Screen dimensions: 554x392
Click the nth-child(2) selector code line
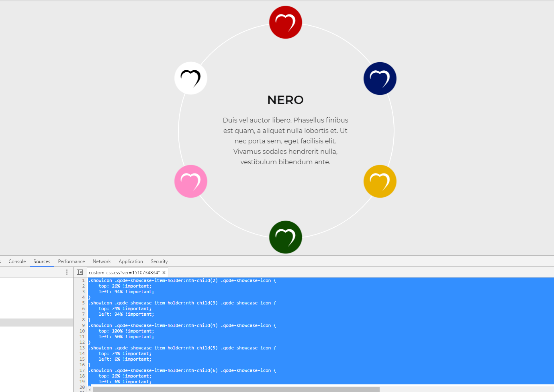click(182, 280)
